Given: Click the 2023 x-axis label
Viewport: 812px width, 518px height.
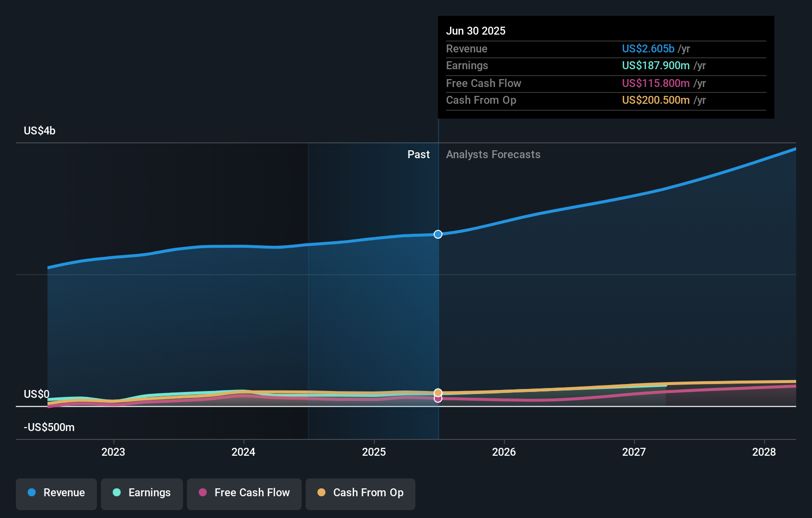Looking at the screenshot, I should click(x=113, y=452).
